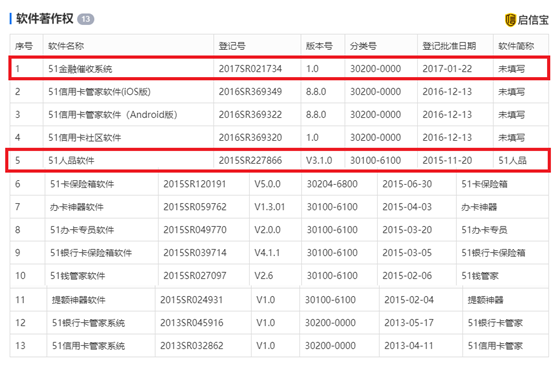This screenshot has height=372, width=558.
Task: Click registration number 2015SR039714
Action: (195, 253)
